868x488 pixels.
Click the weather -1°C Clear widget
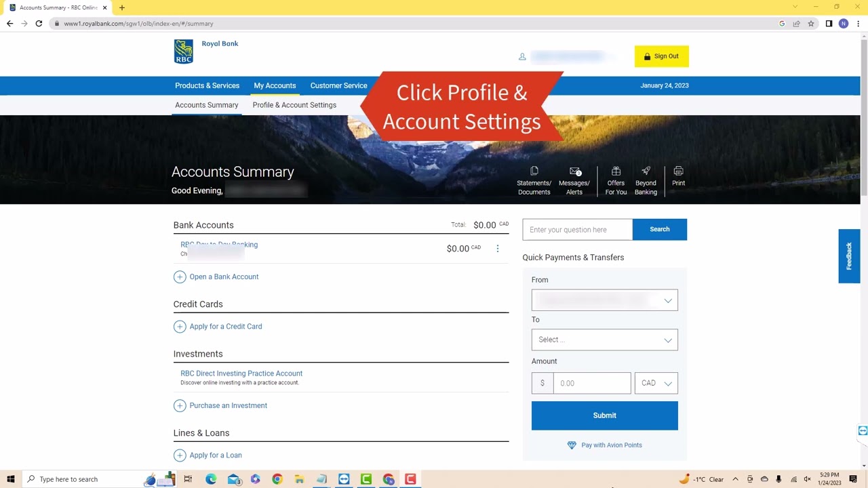[x=701, y=479]
